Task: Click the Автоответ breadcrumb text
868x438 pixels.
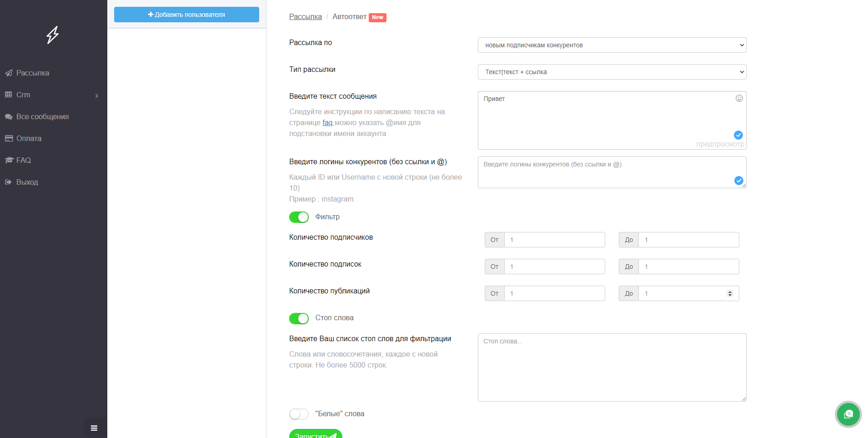Action: (x=349, y=16)
